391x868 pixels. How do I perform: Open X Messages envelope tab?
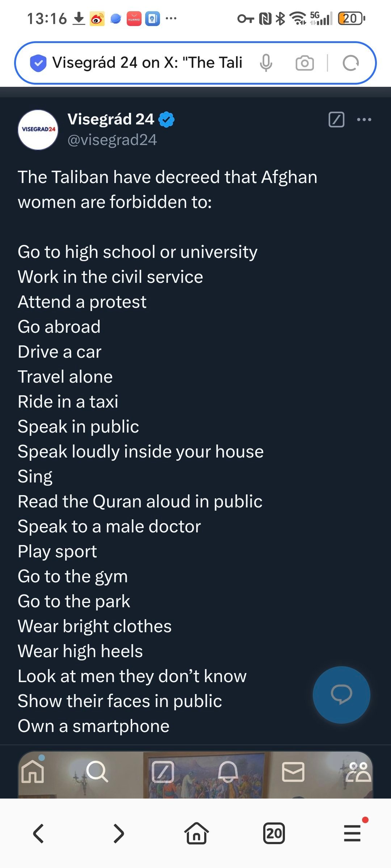(293, 772)
